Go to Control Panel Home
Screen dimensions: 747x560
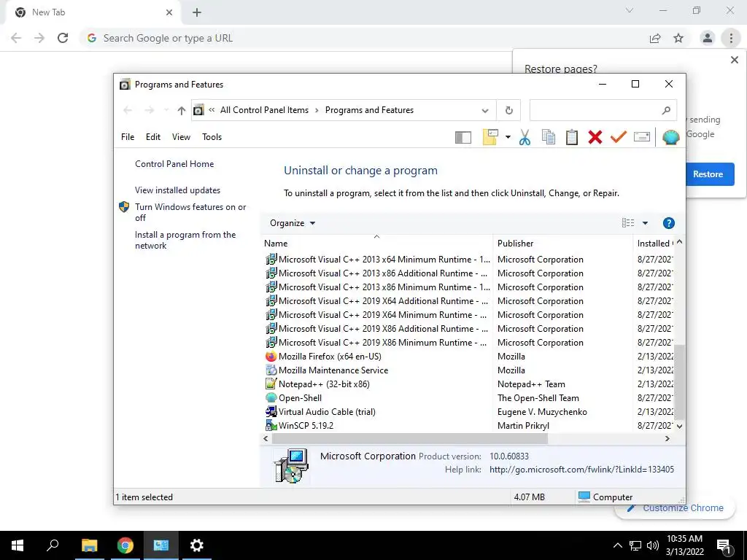(174, 164)
